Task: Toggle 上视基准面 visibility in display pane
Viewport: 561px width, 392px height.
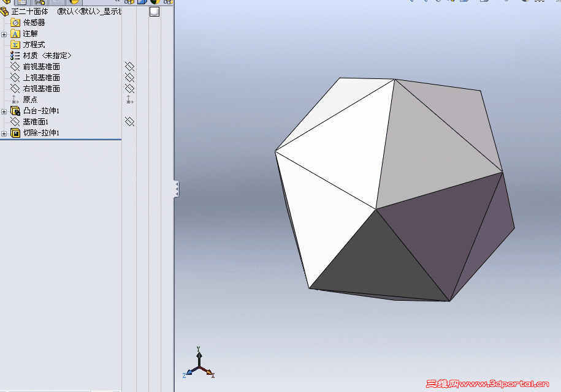Action: click(129, 78)
